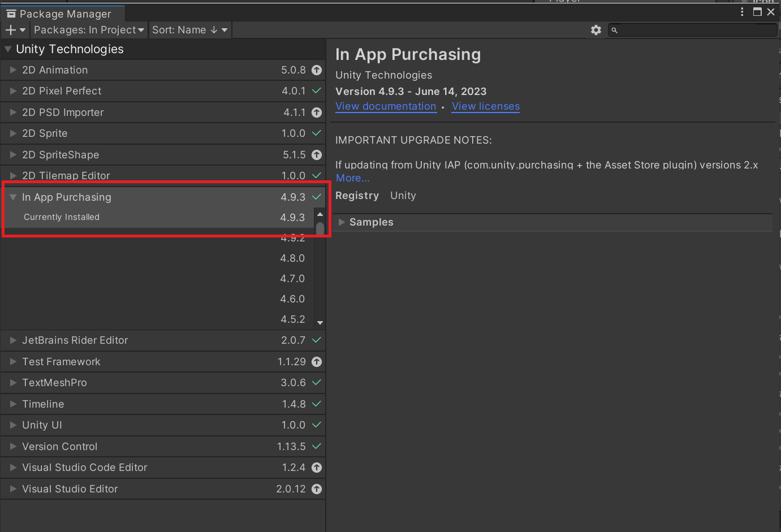
Task: Open the Packages: In Project dropdown
Action: click(88, 30)
